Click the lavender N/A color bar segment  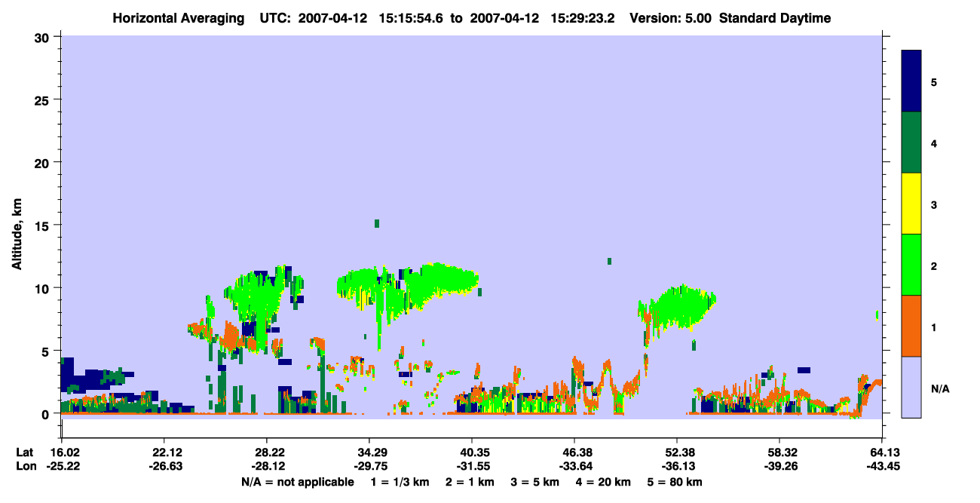(911, 387)
